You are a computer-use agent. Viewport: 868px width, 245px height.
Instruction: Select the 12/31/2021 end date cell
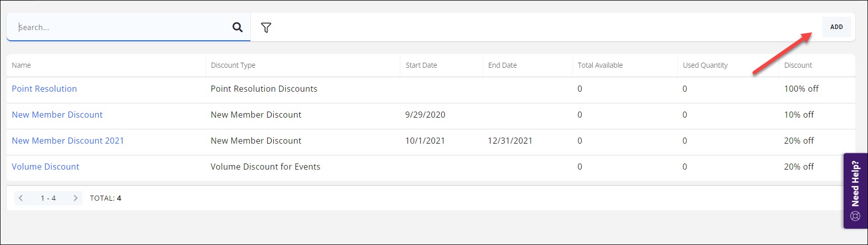pyautogui.click(x=510, y=141)
